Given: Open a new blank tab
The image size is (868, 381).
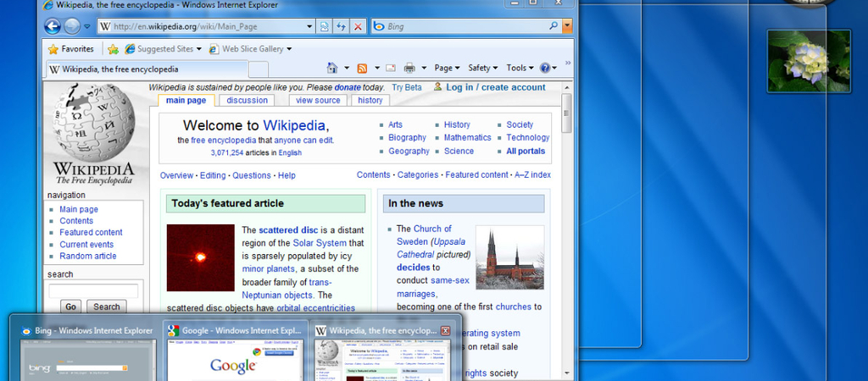Looking at the screenshot, I should tap(259, 69).
